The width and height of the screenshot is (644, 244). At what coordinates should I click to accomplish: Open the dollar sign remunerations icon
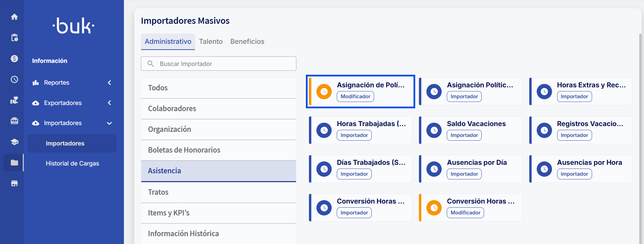tap(14, 58)
